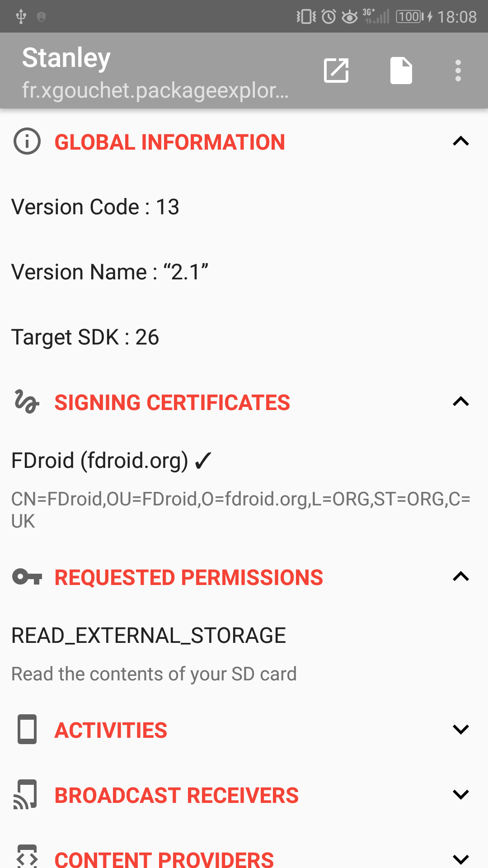Tap the Version Name row
Image resolution: width=488 pixels, height=868 pixels.
[110, 272]
